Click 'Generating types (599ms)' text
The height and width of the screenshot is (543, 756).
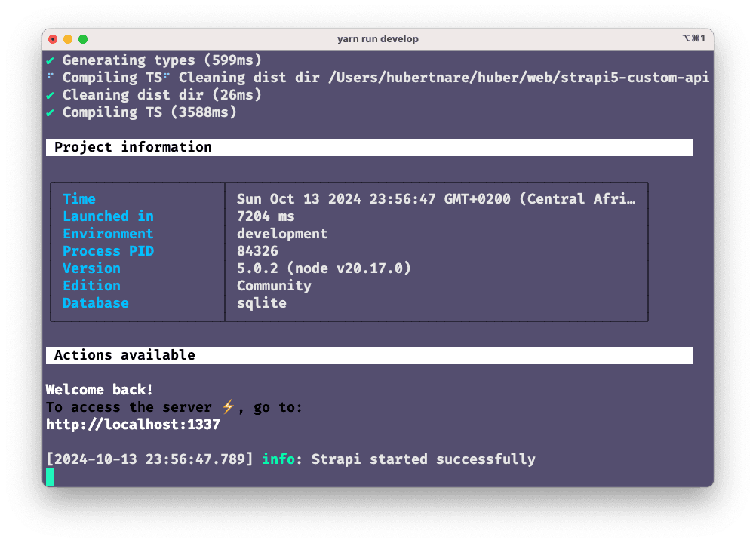click(162, 60)
